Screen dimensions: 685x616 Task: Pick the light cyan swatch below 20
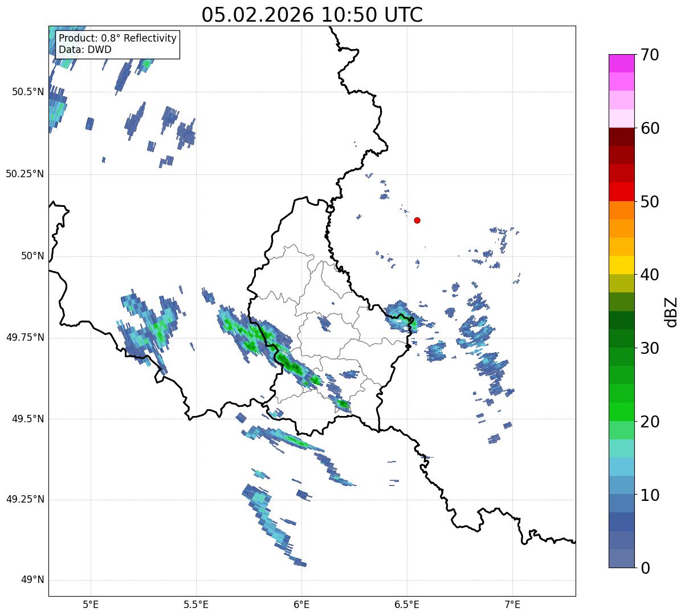tap(621, 448)
